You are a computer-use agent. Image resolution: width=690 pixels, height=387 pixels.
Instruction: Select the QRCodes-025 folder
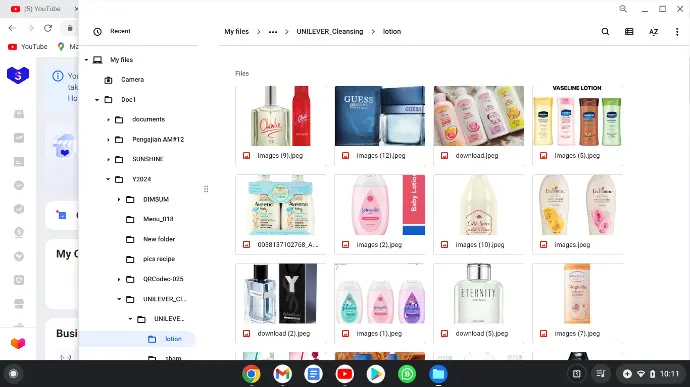pyautogui.click(x=163, y=279)
